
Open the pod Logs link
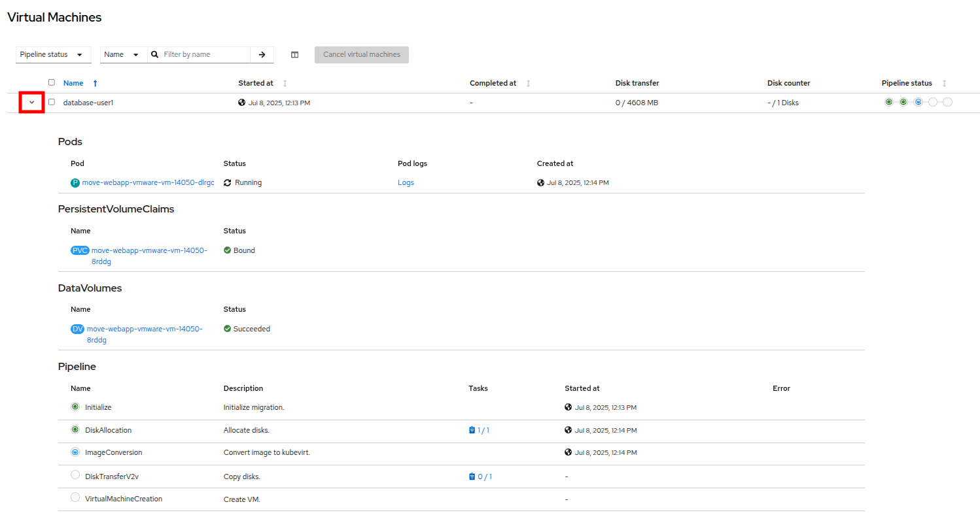406,182
